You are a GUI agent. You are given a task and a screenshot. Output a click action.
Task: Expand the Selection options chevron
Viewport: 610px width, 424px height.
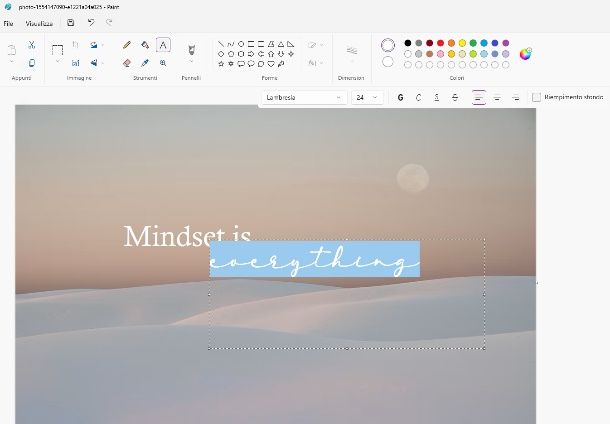[x=57, y=61]
